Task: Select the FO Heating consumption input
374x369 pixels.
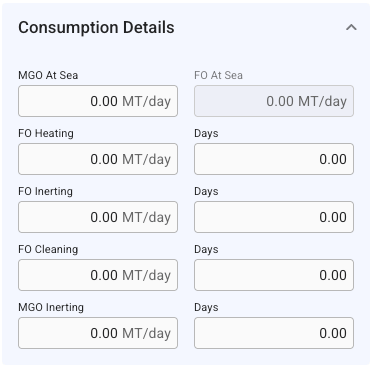Action: (x=98, y=159)
